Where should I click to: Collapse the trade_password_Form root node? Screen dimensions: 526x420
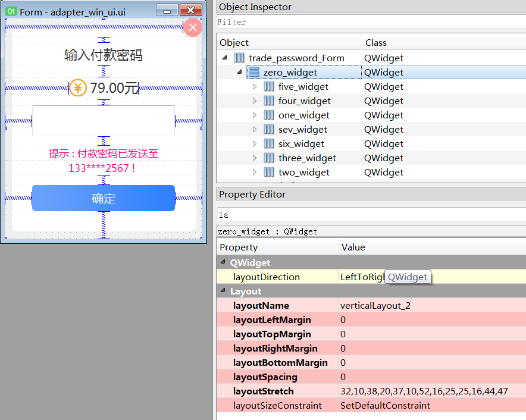pyautogui.click(x=226, y=58)
